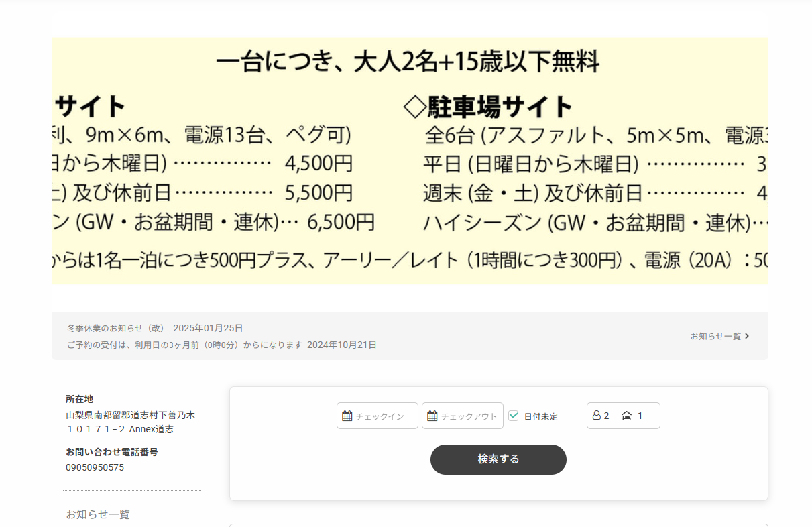Click the phone number 09050950575

[x=95, y=467]
